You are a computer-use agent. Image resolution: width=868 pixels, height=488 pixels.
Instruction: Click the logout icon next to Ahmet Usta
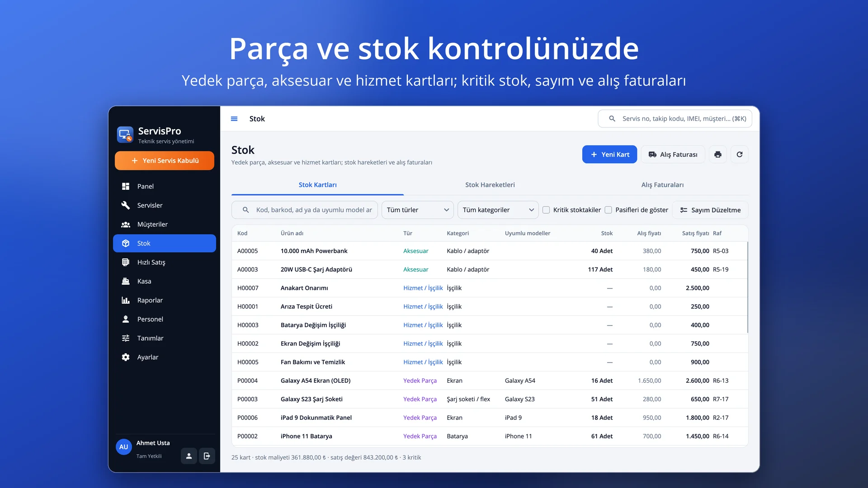point(207,456)
